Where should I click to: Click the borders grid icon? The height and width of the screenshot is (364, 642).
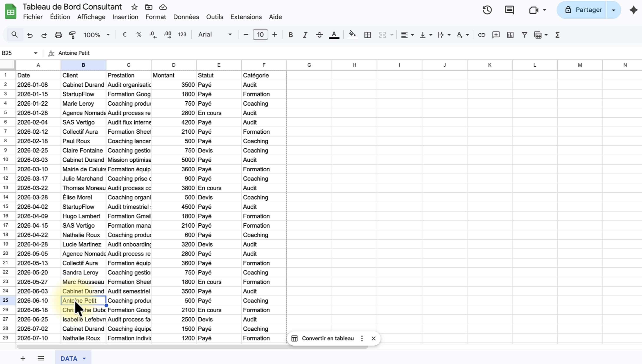[367, 35]
